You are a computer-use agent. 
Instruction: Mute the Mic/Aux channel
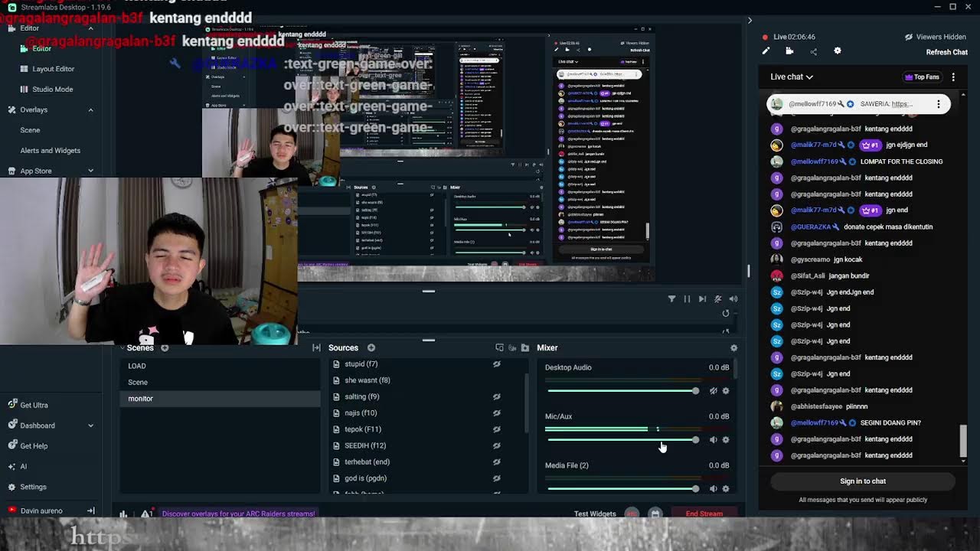(713, 440)
